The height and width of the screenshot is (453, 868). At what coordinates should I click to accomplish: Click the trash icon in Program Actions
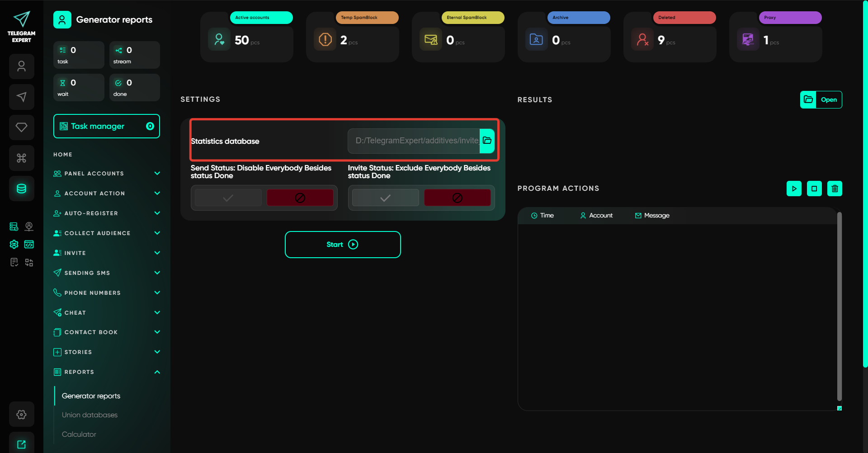click(835, 189)
